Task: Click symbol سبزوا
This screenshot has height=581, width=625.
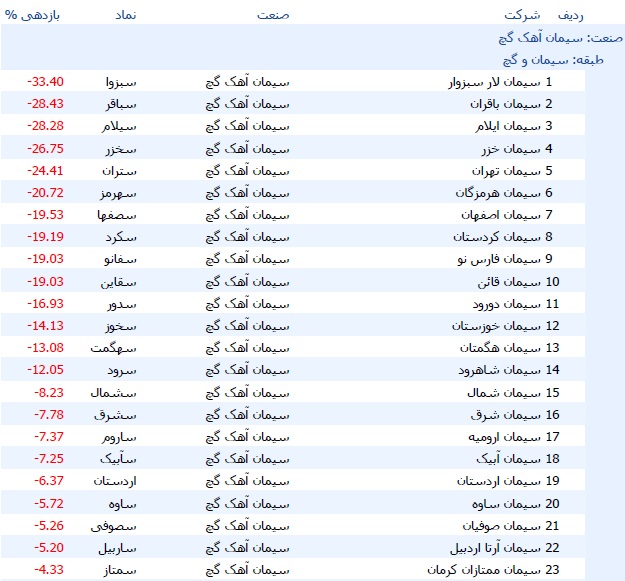Action: tap(121, 82)
